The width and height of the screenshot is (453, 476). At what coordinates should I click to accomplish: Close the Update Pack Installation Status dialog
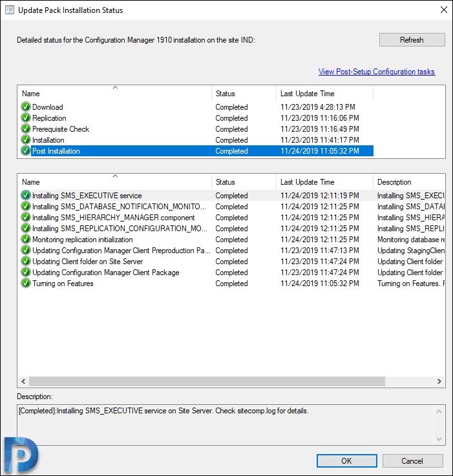443,10
